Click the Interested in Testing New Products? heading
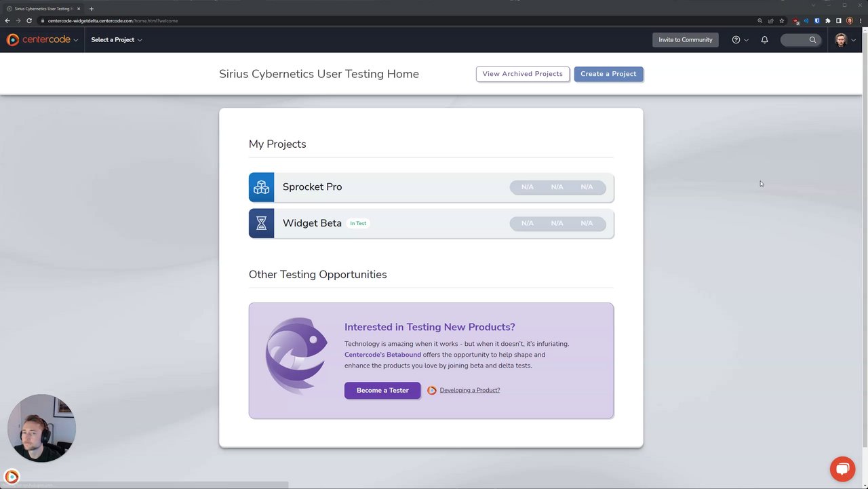Image resolution: width=868 pixels, height=489 pixels. [x=430, y=327]
